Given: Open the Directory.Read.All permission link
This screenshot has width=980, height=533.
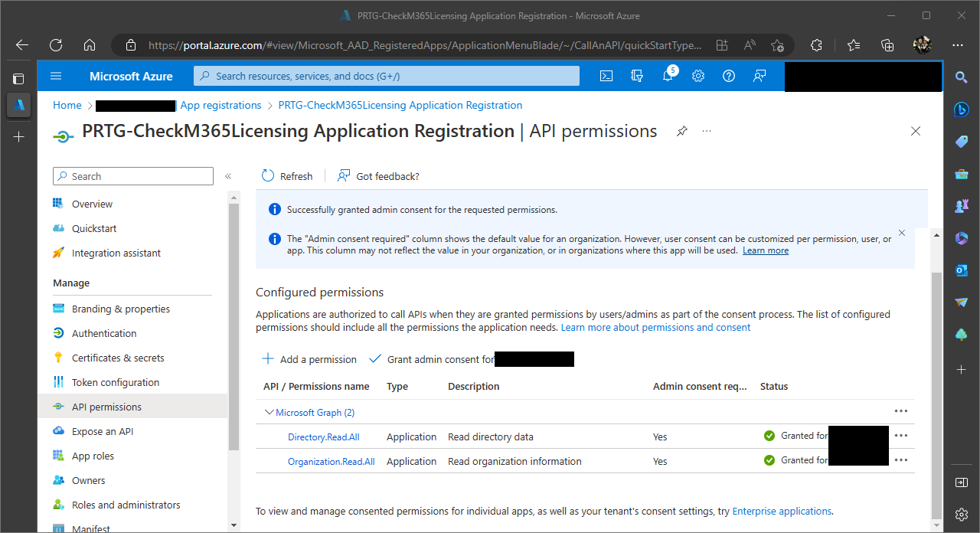Looking at the screenshot, I should click(x=323, y=437).
